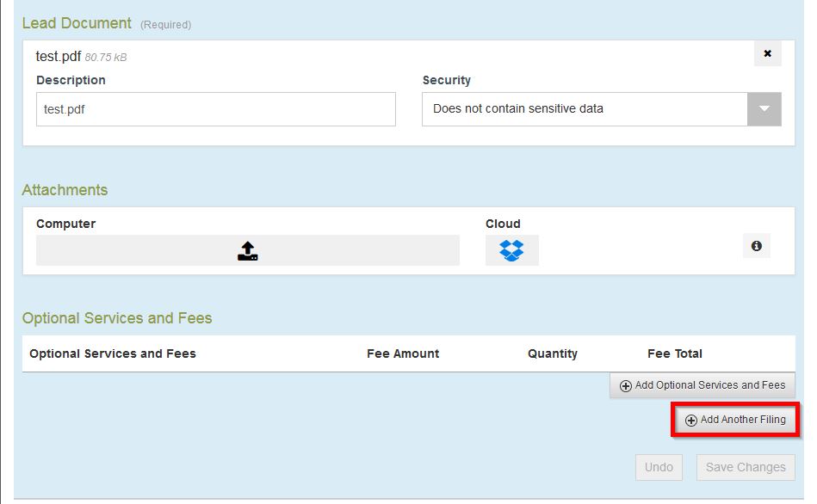Click the Undo button
817x504 pixels.
point(659,467)
